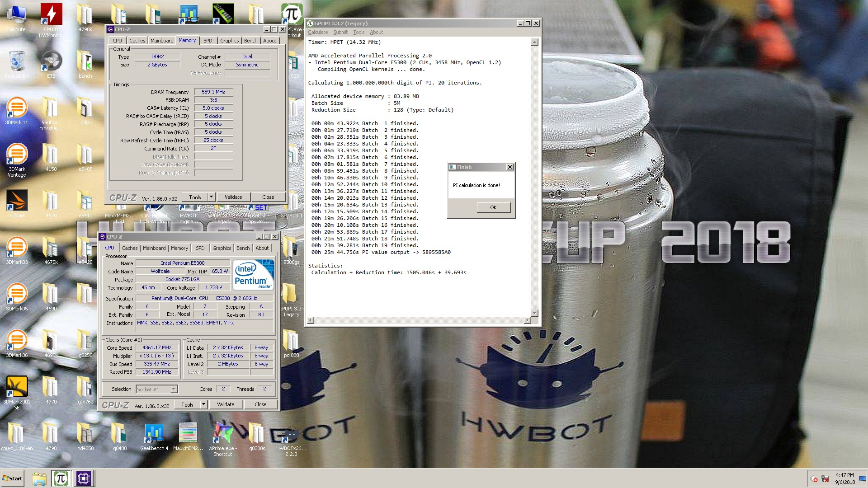This screenshot has height=488, width=868.
Task: Open the 3DMark06 shortcut
Action: pyautogui.click(x=17, y=344)
